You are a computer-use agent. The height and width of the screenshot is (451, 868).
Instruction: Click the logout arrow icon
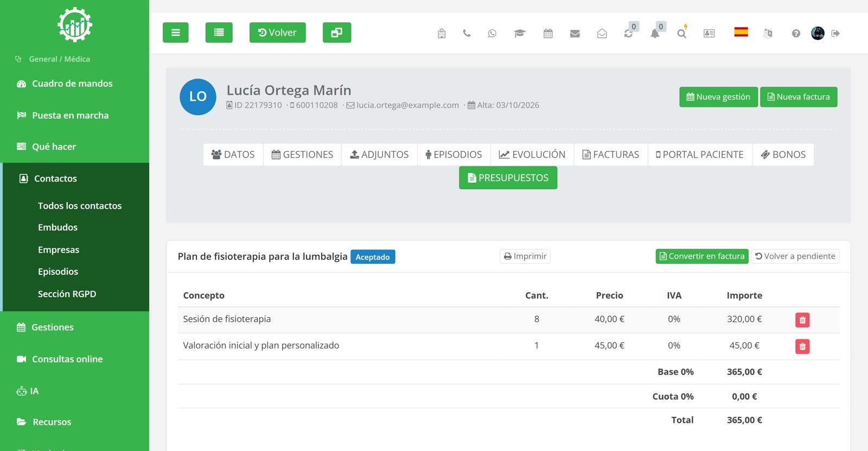coord(835,34)
